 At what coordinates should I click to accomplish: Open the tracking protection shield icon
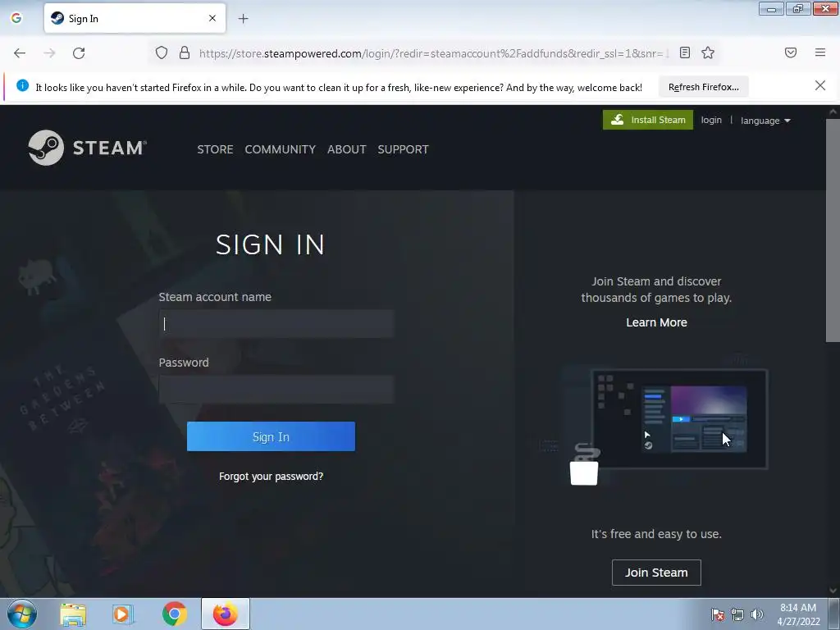click(162, 52)
